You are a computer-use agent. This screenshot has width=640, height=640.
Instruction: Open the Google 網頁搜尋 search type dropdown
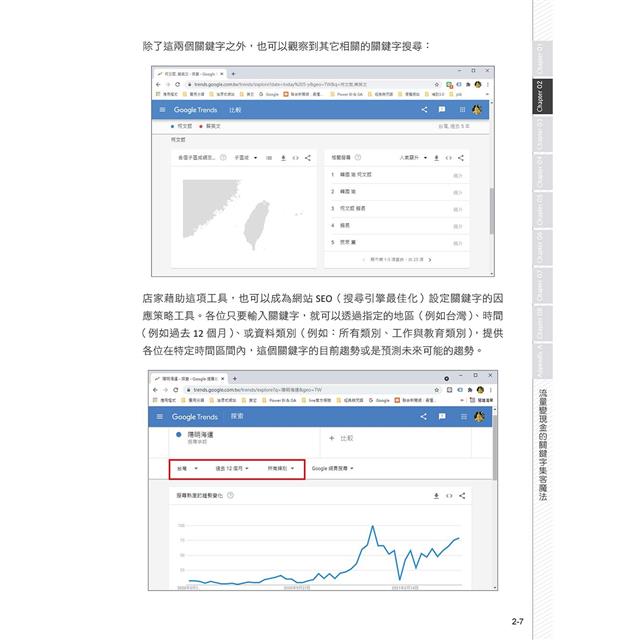[333, 468]
